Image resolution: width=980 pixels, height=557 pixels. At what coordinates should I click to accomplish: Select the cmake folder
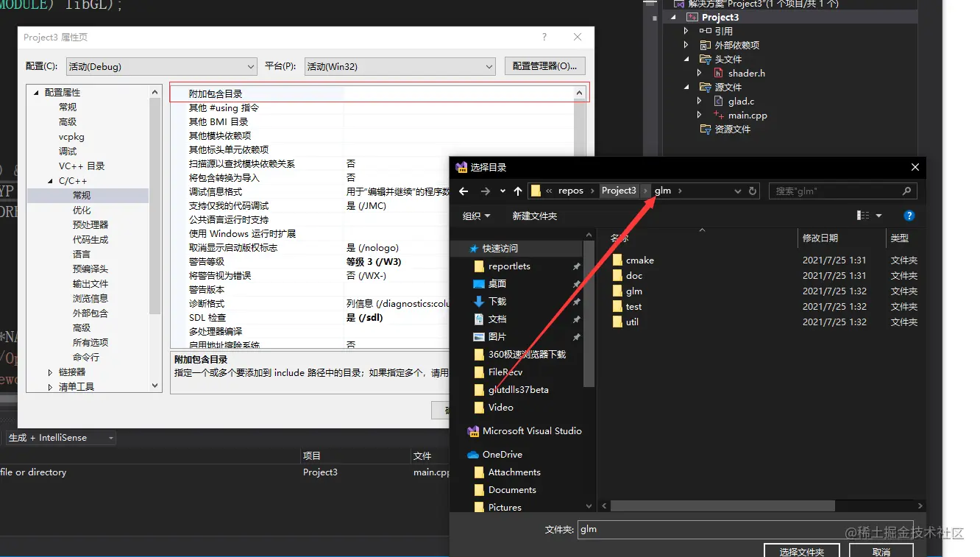639,260
